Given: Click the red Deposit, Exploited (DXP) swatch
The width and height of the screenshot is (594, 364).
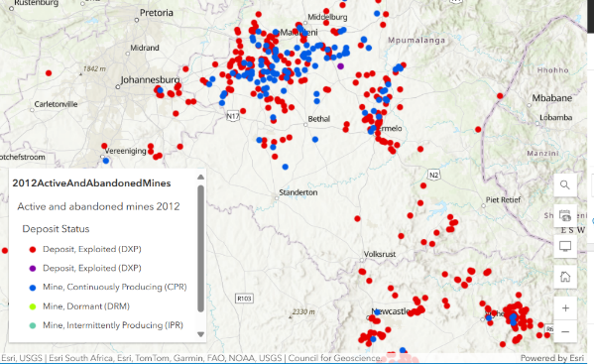Looking at the screenshot, I should (33, 249).
